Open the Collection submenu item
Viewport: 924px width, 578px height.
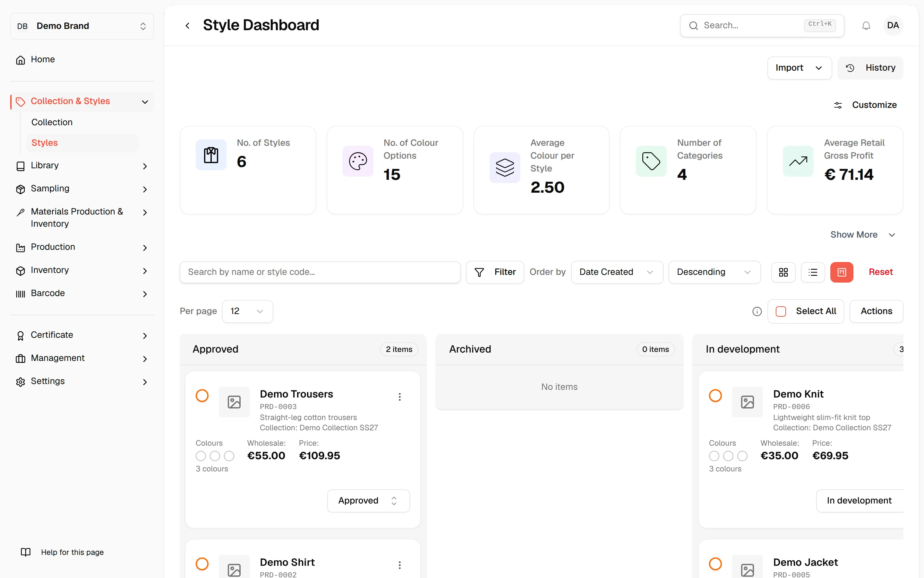[52, 122]
